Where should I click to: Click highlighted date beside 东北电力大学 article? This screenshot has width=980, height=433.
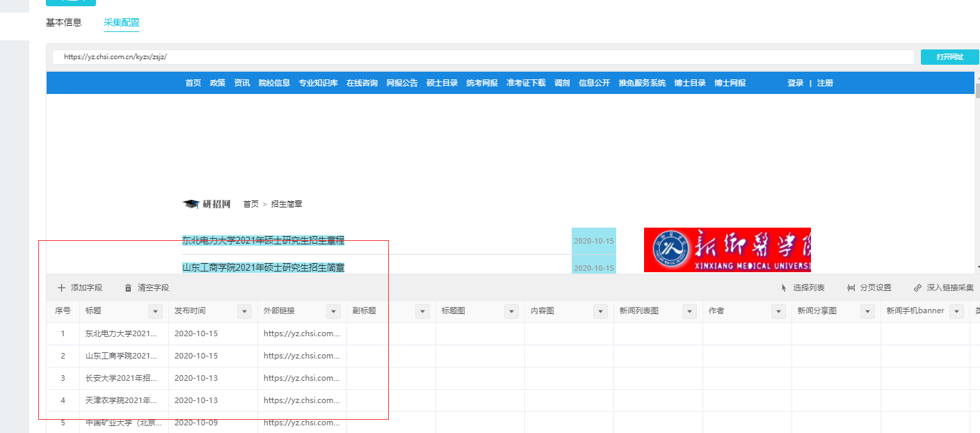pos(593,241)
